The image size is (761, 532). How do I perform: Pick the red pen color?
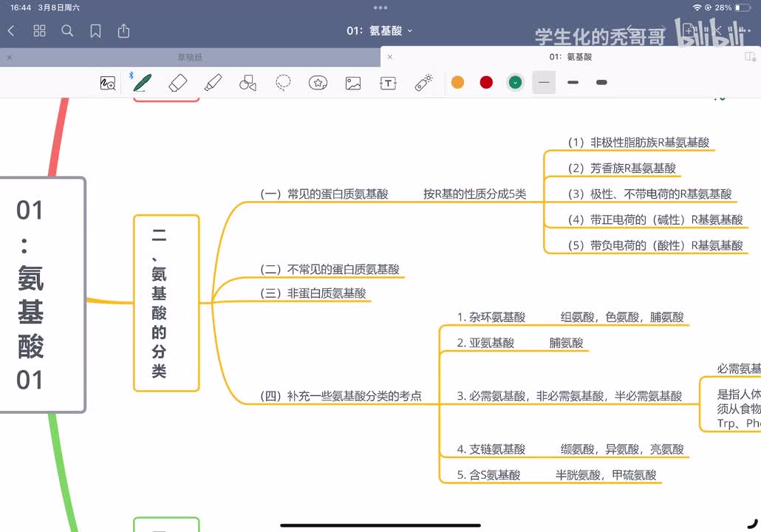click(486, 83)
